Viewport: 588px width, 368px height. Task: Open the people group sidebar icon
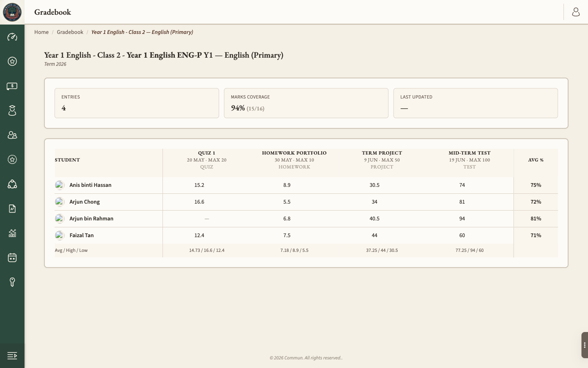12,135
